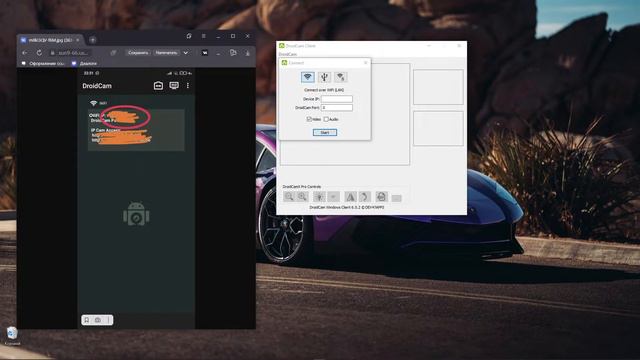Click the Напечатать button in browser toolbar
Image resolution: width=640 pixels, height=360 pixels.
pyautogui.click(x=167, y=53)
